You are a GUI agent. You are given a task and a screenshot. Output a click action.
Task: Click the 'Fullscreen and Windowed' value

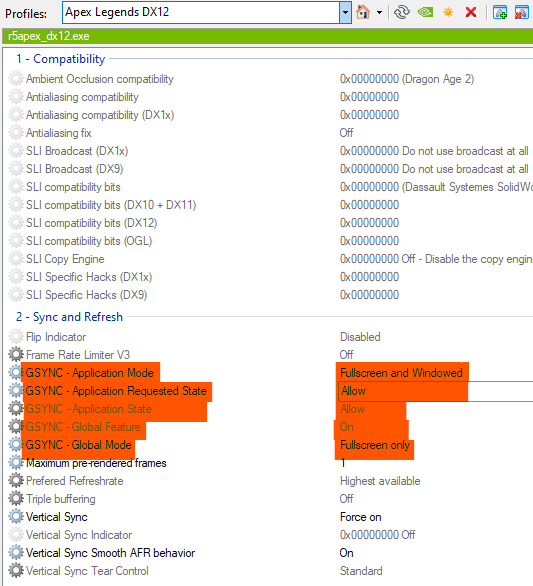(401, 373)
